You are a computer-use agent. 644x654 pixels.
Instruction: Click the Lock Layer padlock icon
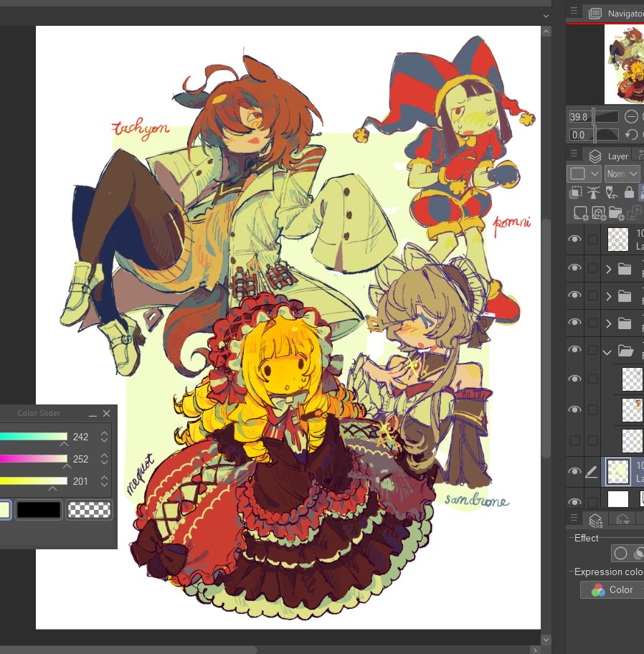[629, 192]
